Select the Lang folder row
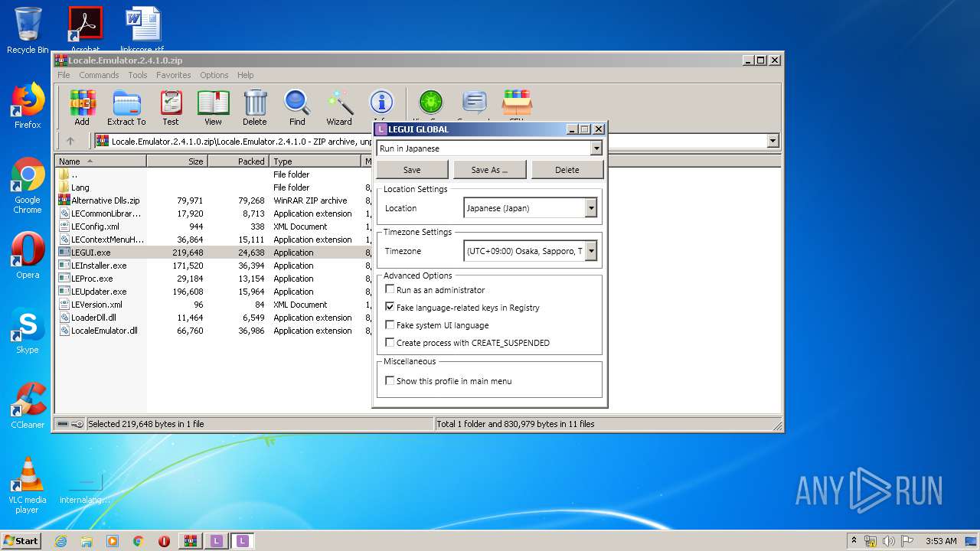This screenshot has width=980, height=551. point(214,187)
